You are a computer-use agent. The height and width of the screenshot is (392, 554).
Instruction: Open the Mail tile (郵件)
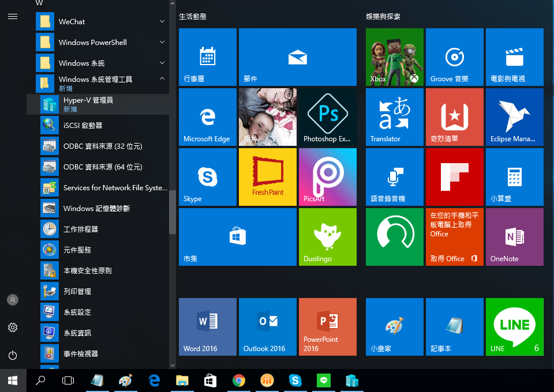point(298,57)
